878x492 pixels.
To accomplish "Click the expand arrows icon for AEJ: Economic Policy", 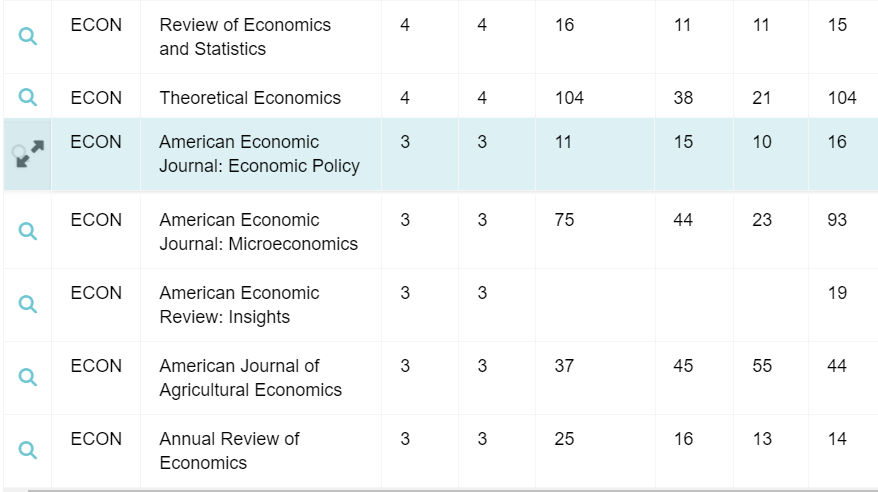I will 28,154.
